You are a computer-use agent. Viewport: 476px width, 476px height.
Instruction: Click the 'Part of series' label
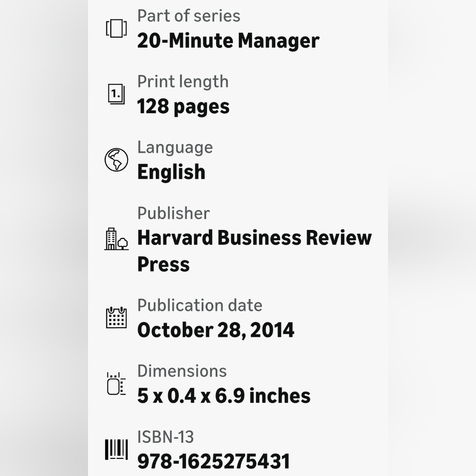[x=188, y=16]
